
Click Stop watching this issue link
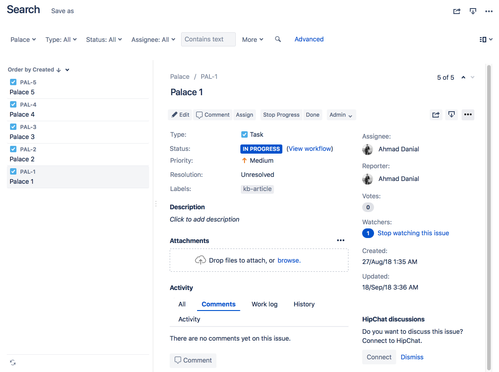point(413,233)
